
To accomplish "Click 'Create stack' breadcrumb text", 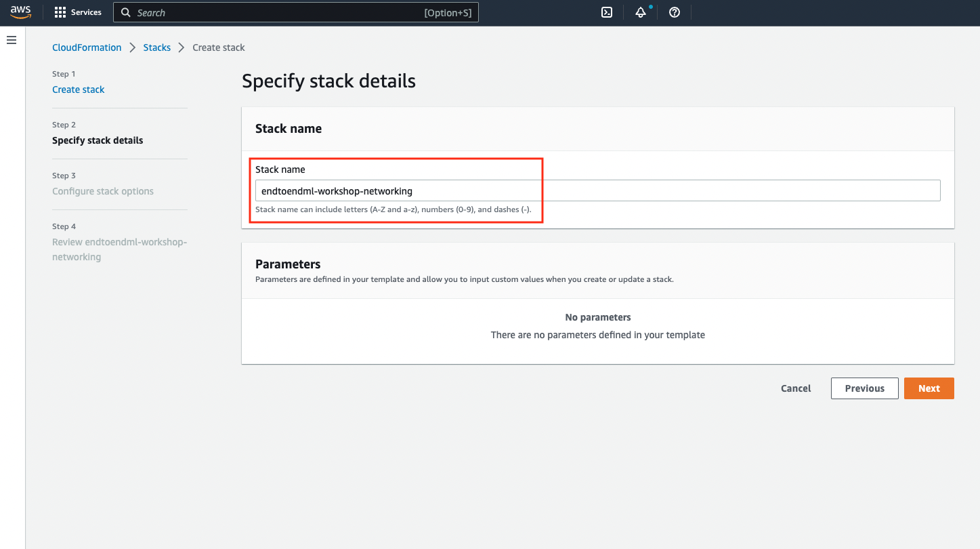I will (219, 47).
